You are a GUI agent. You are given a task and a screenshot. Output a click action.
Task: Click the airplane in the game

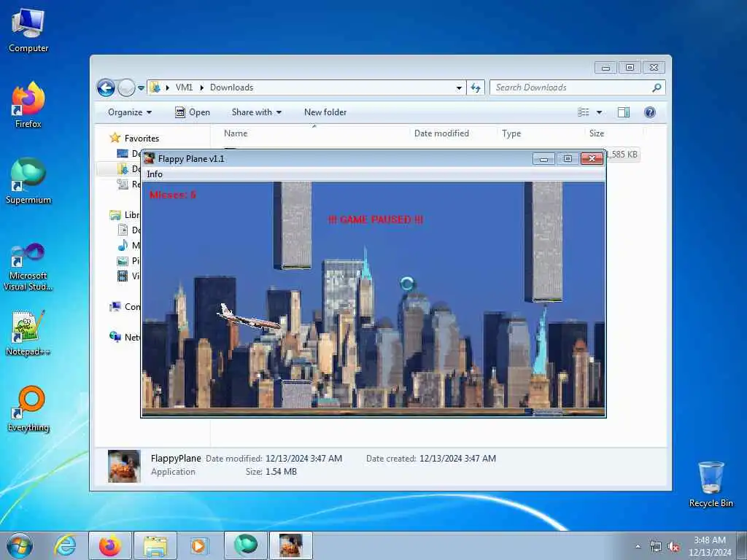coord(250,318)
